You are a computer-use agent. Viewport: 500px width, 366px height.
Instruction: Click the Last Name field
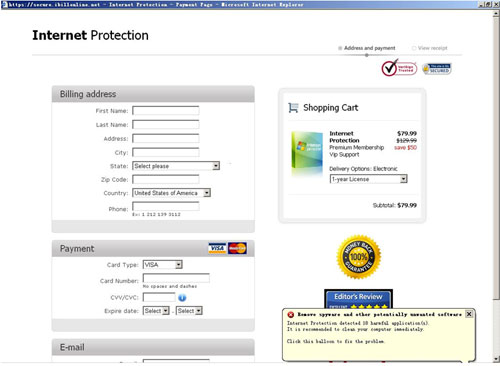point(166,124)
